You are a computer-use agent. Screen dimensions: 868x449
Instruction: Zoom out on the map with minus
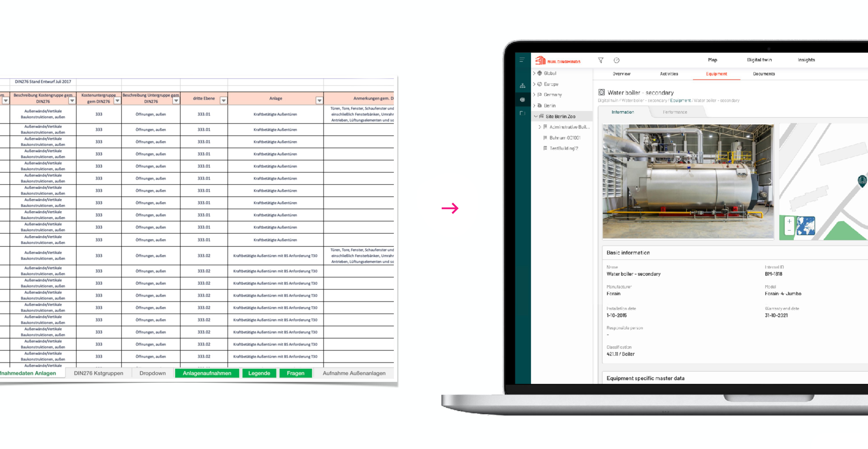pyautogui.click(x=789, y=230)
